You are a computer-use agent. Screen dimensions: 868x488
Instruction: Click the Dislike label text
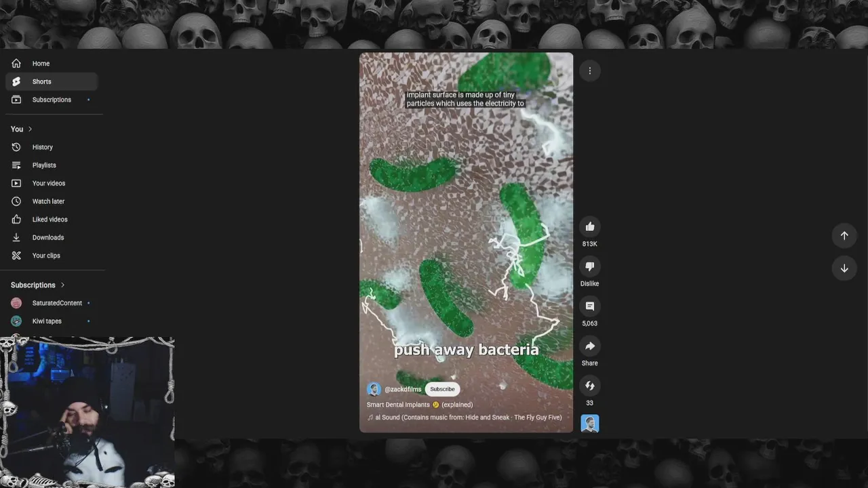coord(590,284)
